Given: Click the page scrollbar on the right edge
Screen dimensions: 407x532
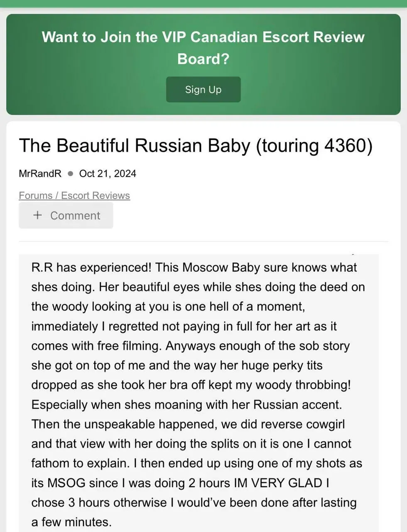Looking at the screenshot, I should 405,266.
